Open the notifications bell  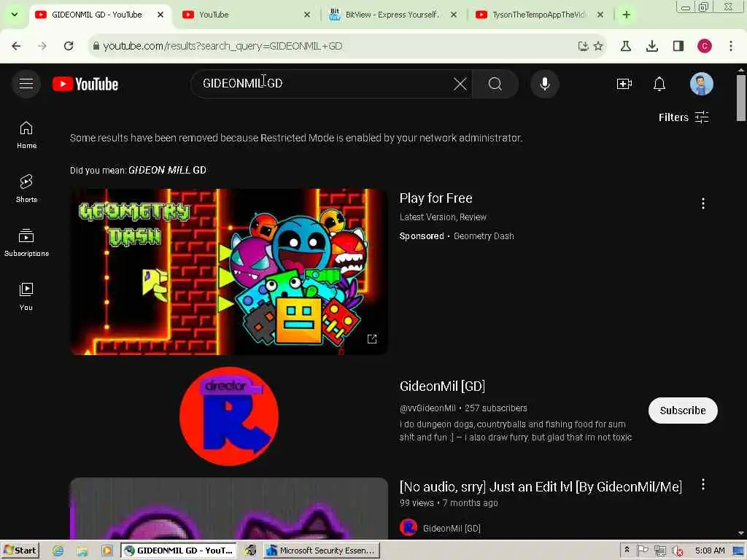tap(659, 85)
